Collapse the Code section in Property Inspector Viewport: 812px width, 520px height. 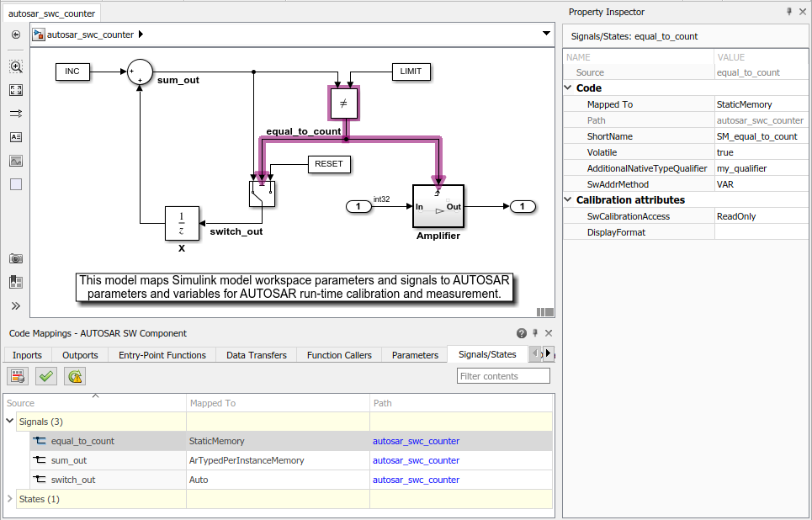pos(568,88)
